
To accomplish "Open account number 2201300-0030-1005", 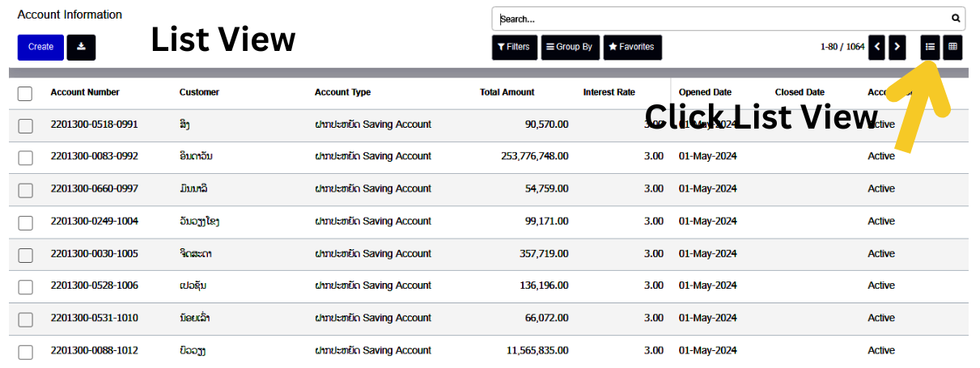I will [x=94, y=253].
